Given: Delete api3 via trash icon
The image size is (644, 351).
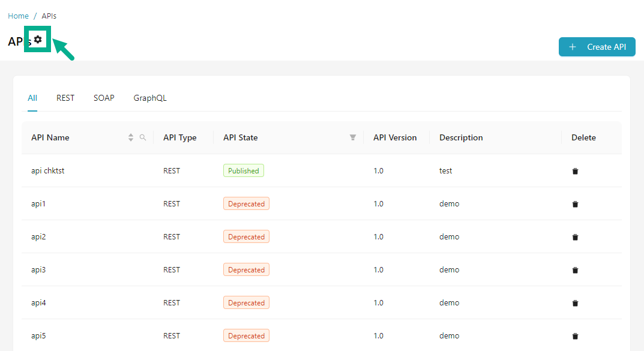Looking at the screenshot, I should [575, 270].
